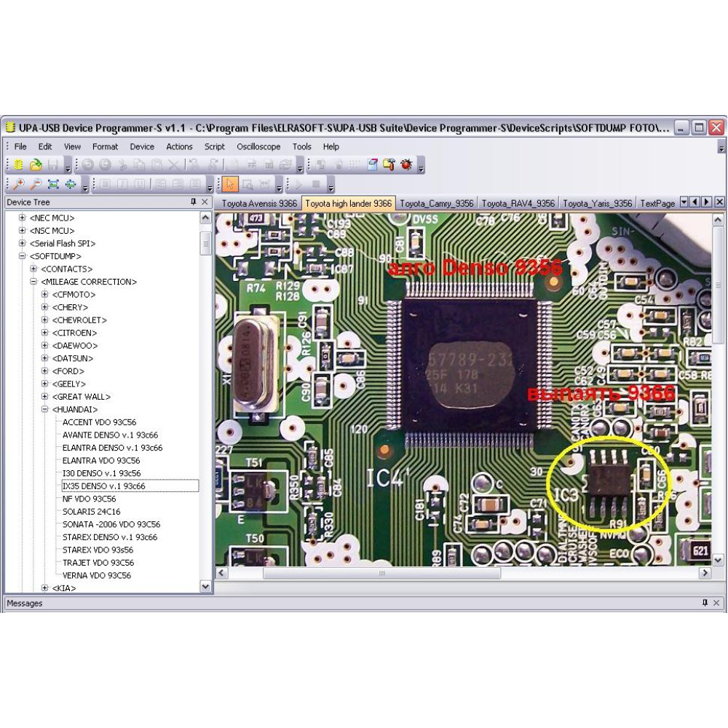Open the Oscilloscope menu
Image resolution: width=728 pixels, height=728 pixels.
click(258, 147)
